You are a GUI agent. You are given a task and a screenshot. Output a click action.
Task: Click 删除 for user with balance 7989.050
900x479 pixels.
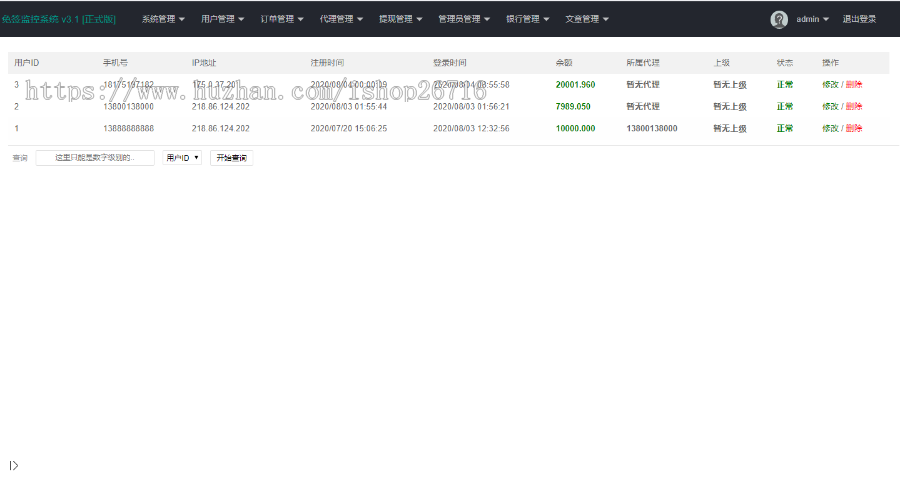[854, 106]
